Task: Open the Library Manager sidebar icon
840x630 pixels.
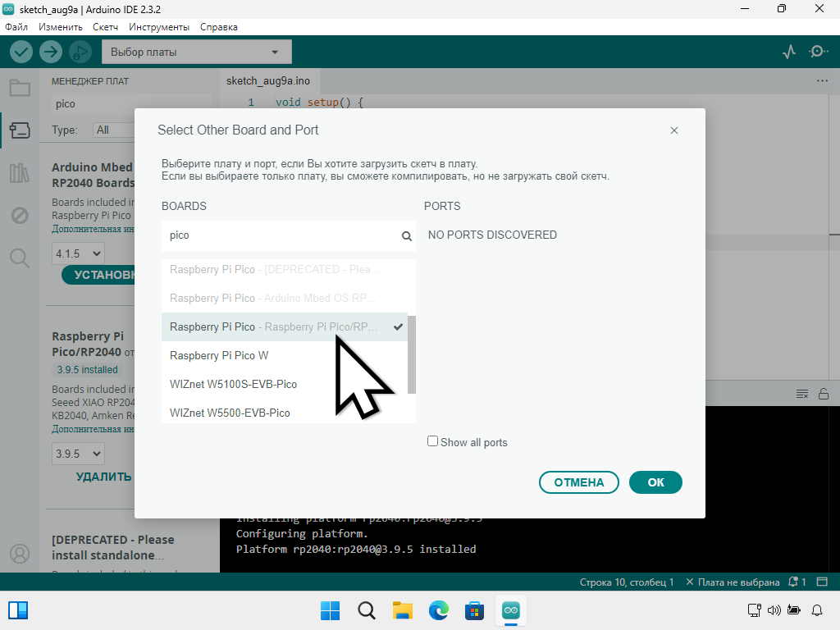Action: click(x=20, y=173)
